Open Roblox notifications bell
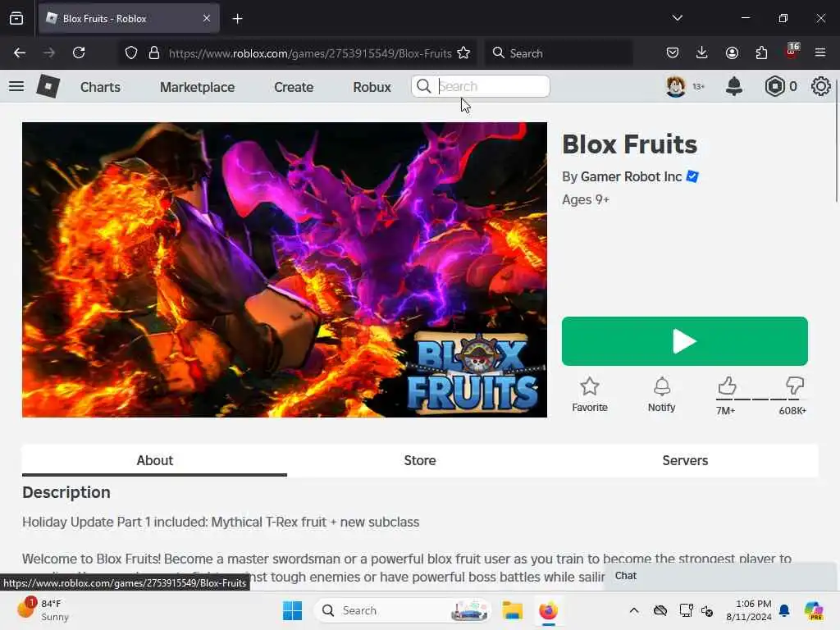840x630 pixels. click(x=734, y=86)
